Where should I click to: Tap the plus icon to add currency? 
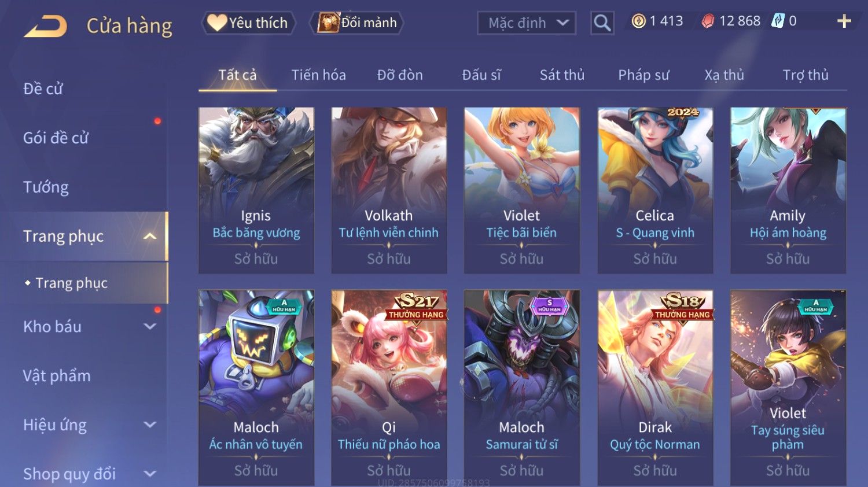(844, 21)
